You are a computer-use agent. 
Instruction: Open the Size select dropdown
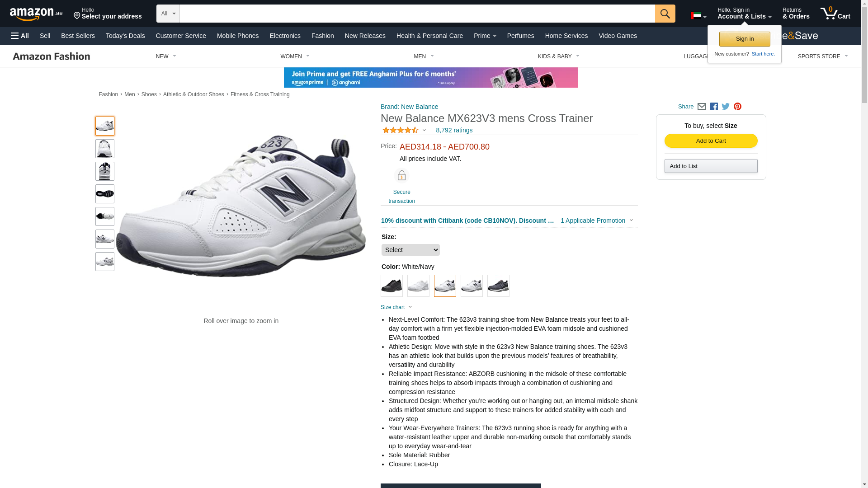410,250
